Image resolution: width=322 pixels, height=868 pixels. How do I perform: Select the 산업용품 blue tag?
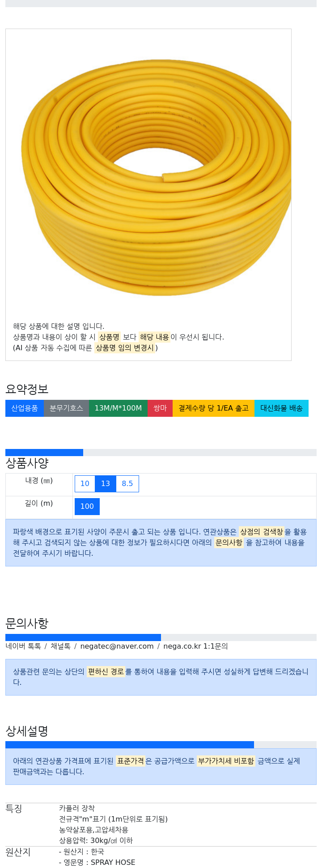click(25, 408)
